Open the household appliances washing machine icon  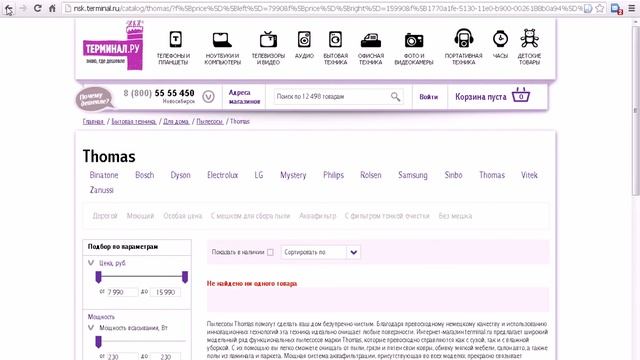(336, 40)
